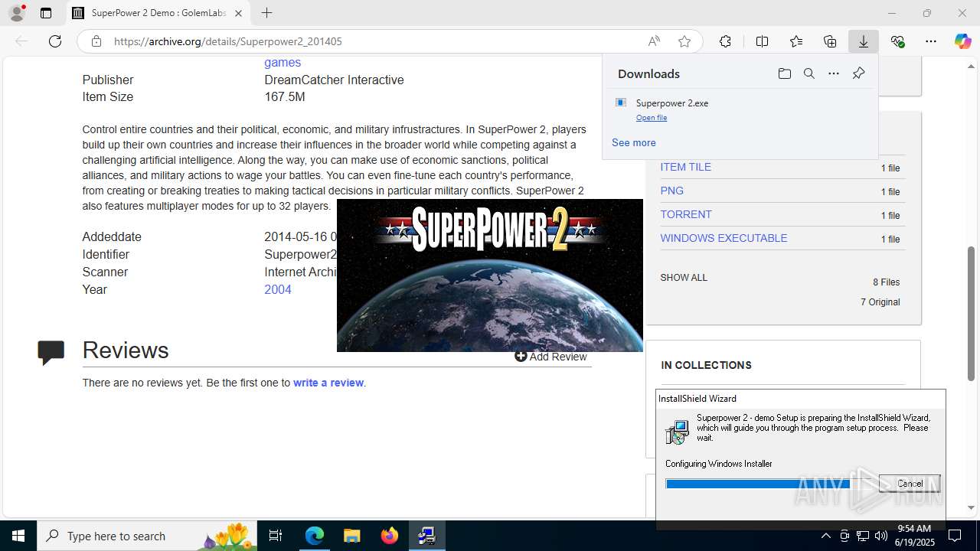Open WINDOWS EXECUTABLE download option
Screen dimensions: 980x551
724,238
